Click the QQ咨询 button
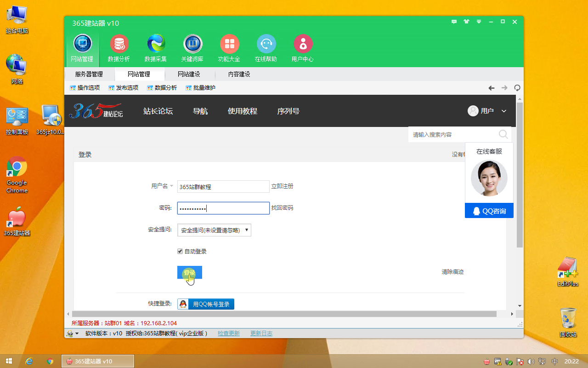Viewport: 588px width, 368px height. (x=489, y=211)
